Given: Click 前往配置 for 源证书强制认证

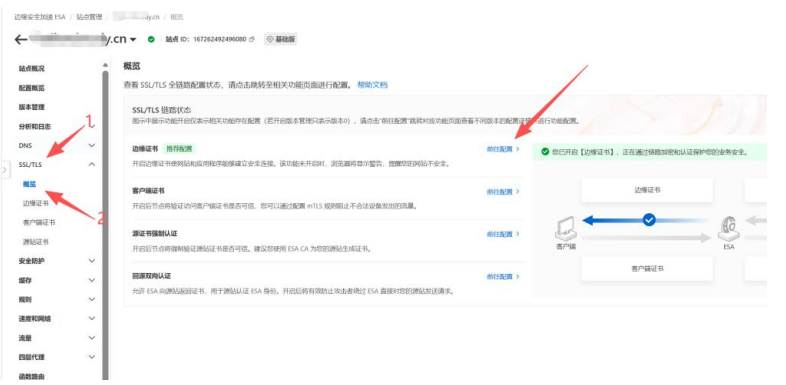Looking at the screenshot, I should [x=503, y=234].
